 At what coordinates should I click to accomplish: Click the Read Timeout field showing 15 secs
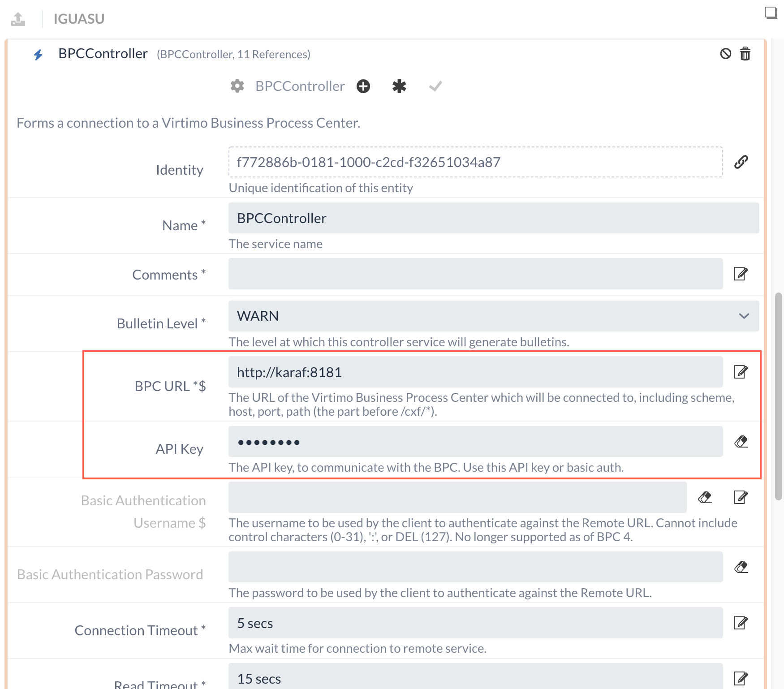pyautogui.click(x=475, y=676)
